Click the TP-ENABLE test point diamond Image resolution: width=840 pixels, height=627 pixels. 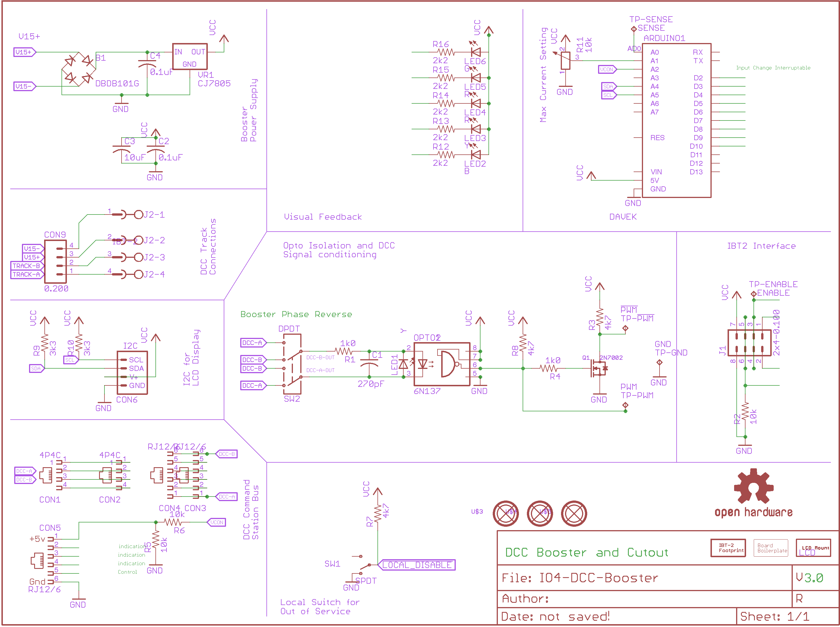[753, 294]
